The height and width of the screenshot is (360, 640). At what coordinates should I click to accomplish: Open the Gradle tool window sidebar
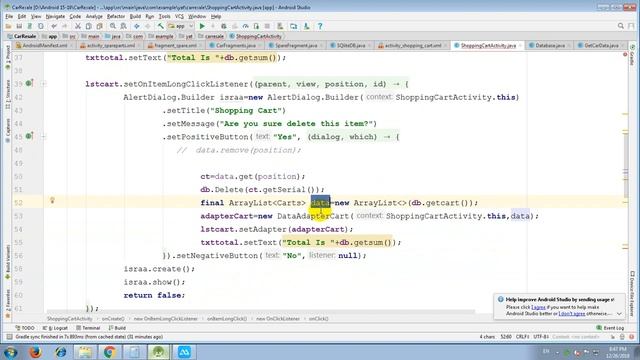click(x=632, y=55)
